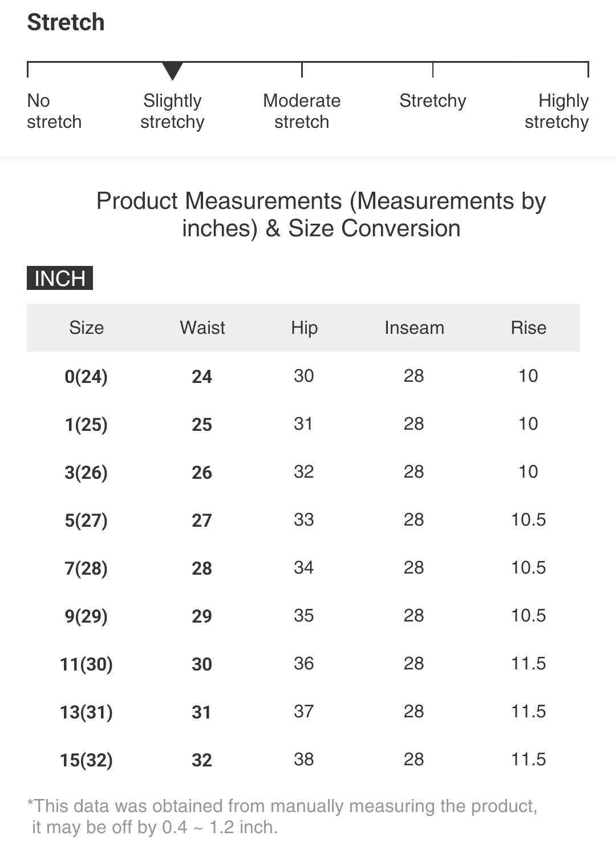Click the Slightly stretchy label
Screen dimensions: 616x856
click(x=172, y=111)
